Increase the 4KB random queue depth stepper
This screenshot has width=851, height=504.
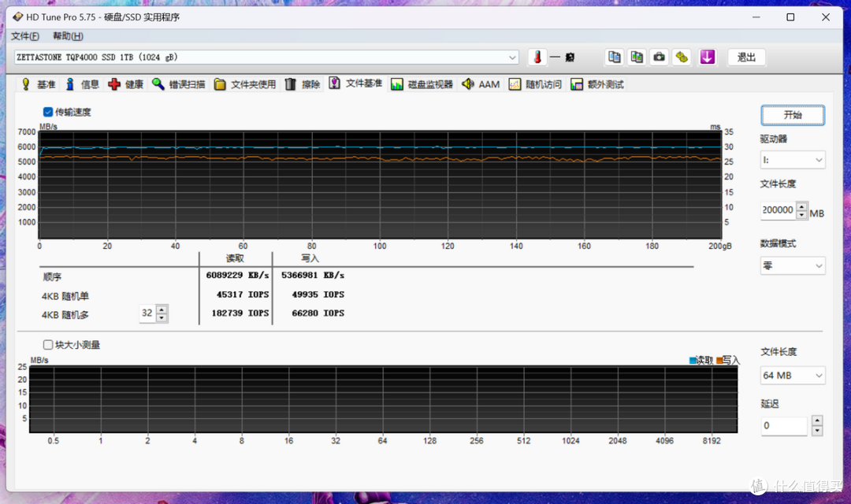coord(162,309)
